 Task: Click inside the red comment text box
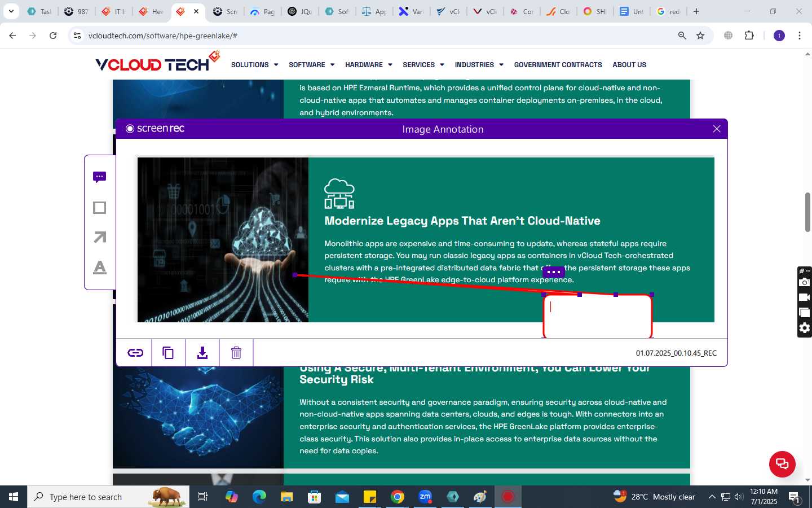pyautogui.click(x=597, y=316)
